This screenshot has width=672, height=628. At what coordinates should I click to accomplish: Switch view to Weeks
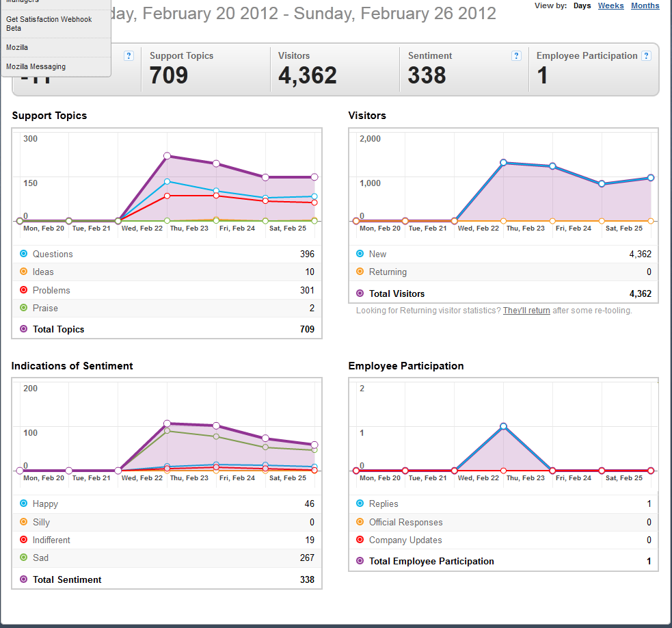coord(610,5)
